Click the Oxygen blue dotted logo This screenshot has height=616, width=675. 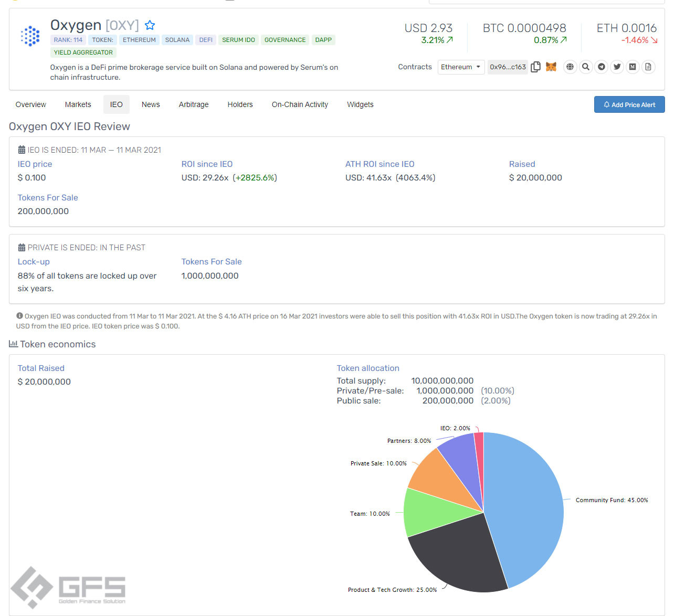(30, 36)
